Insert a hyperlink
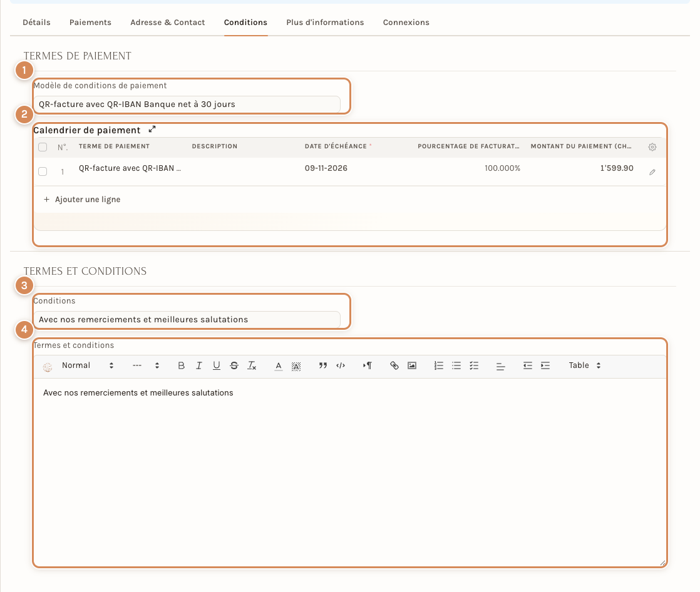 394,365
